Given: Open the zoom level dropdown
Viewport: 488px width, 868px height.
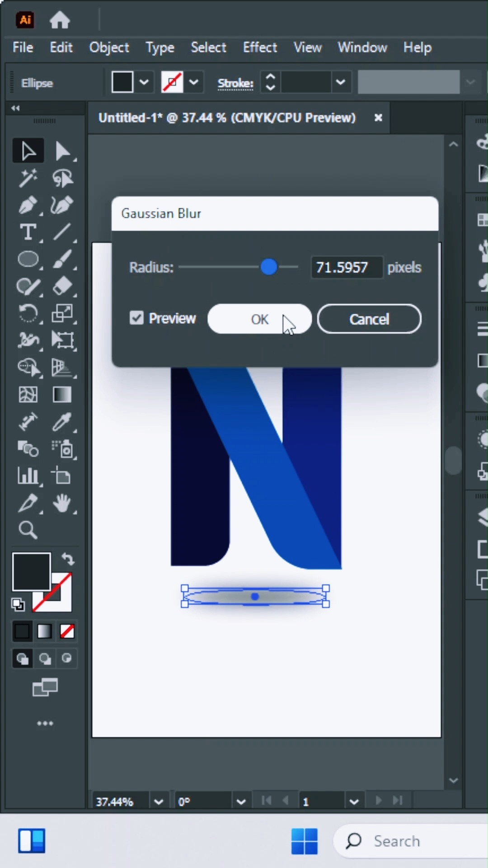Looking at the screenshot, I should tap(159, 802).
